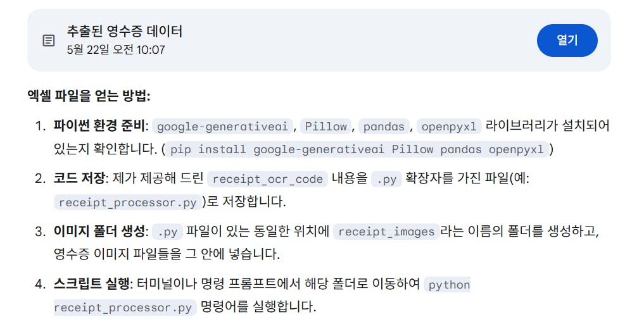Click receipt_processor.py command in the last line
This screenshot has width=644, height=324.
click(x=125, y=308)
